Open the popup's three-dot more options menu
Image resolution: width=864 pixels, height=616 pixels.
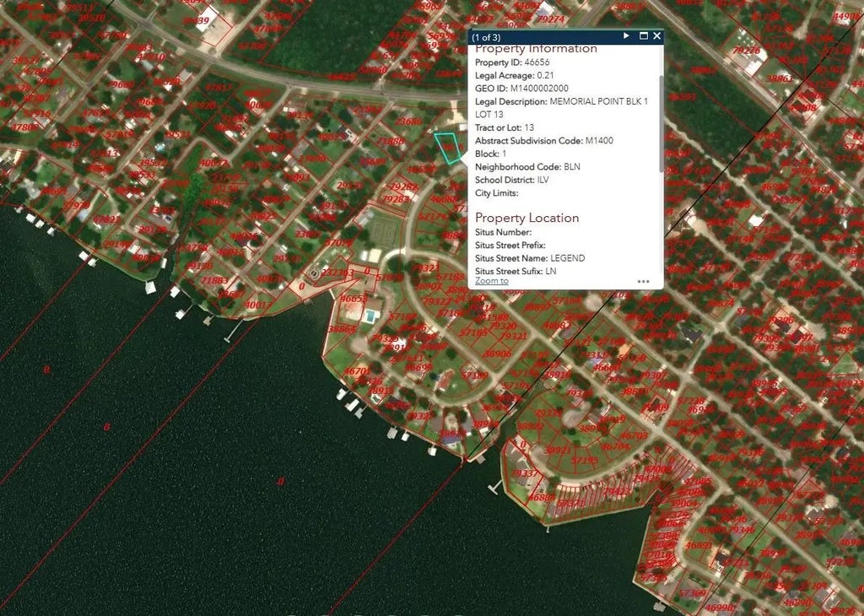[644, 281]
